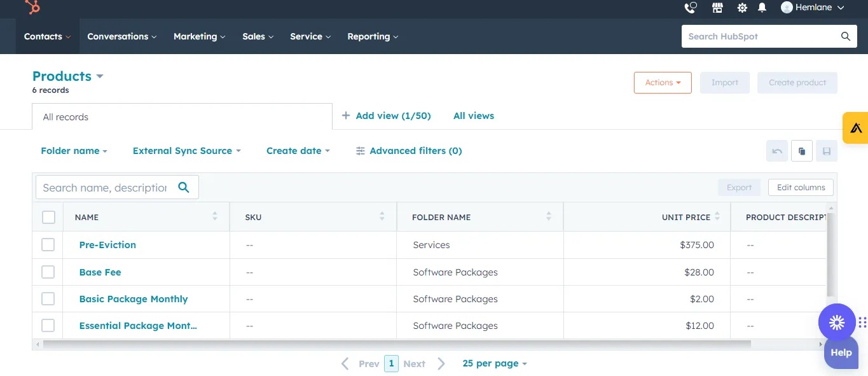Open the Marketing menu
Image resolution: width=868 pixels, height=376 pixels.
point(199,36)
